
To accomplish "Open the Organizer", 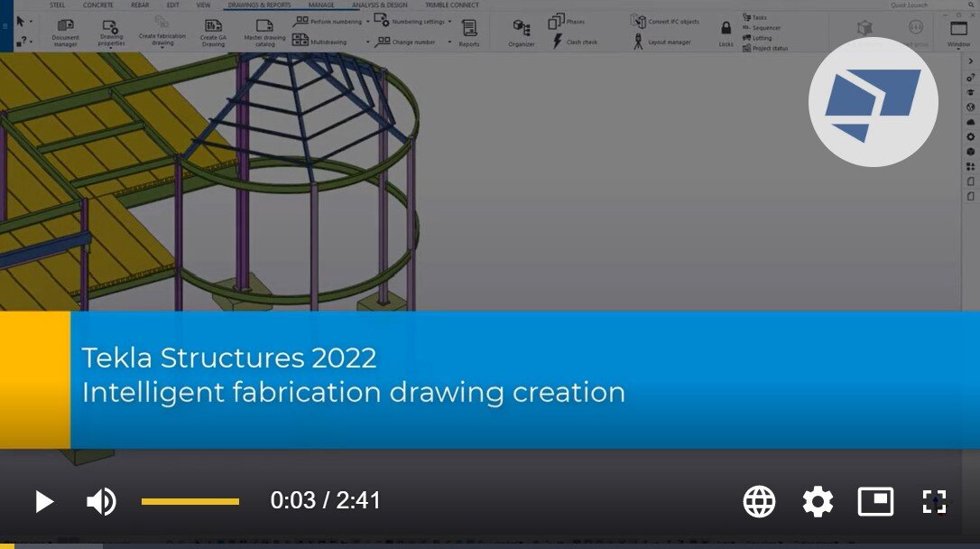I will coord(522,33).
